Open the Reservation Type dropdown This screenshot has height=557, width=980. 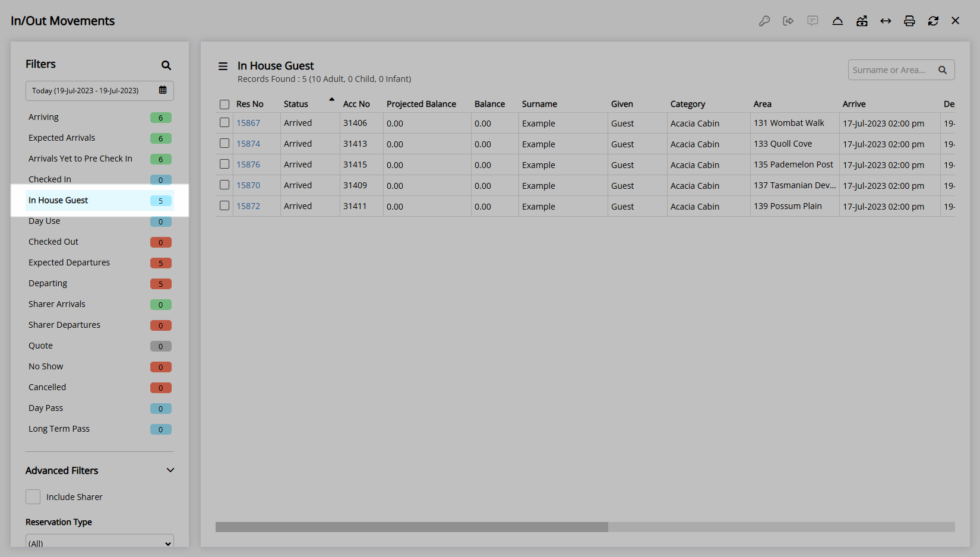[x=100, y=543]
